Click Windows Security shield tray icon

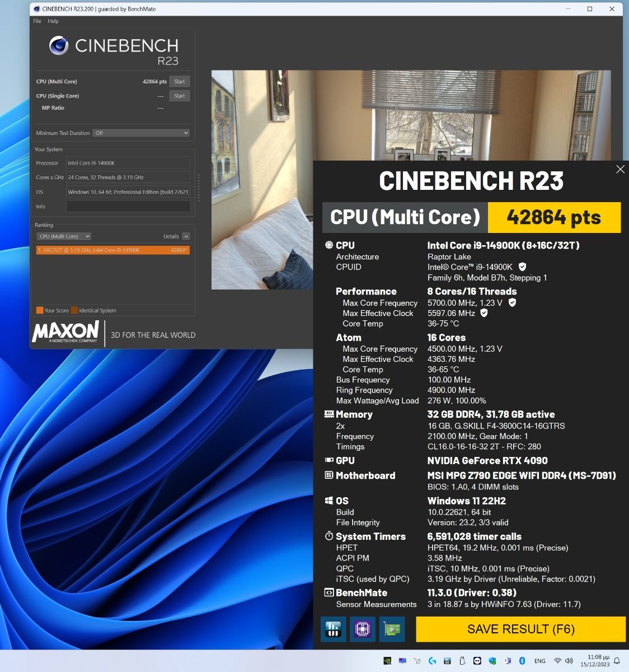[x=492, y=661]
